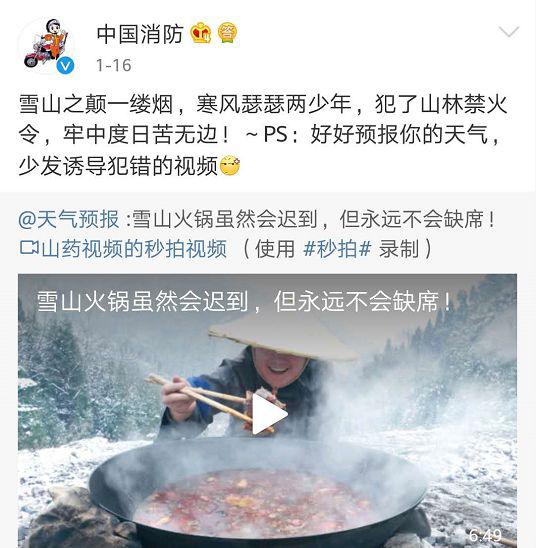Expand the post options chevron
The image size is (536, 548).
tap(509, 32)
